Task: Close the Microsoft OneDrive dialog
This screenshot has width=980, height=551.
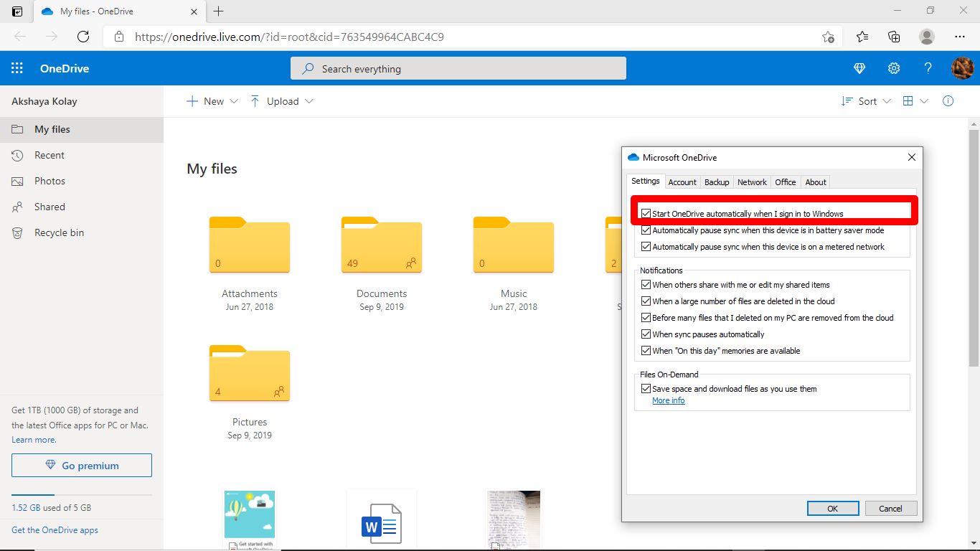Action: click(x=912, y=157)
